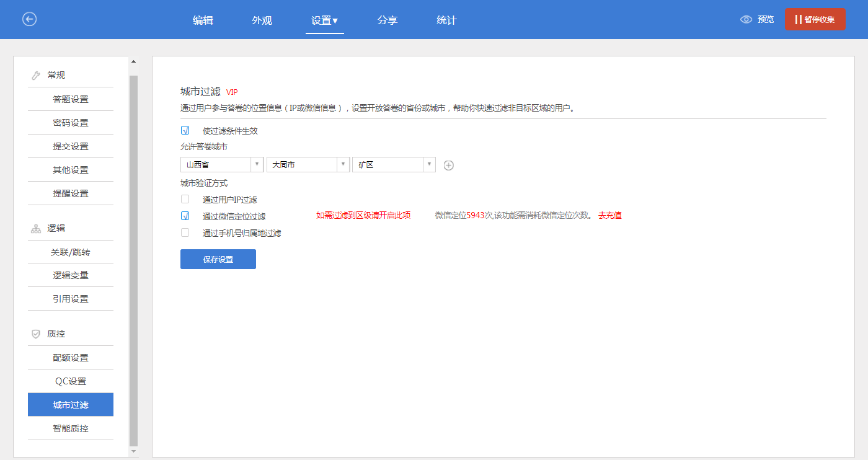Switch to the 外观 tab
Image resolution: width=868 pixels, height=460 pixels.
tap(262, 20)
